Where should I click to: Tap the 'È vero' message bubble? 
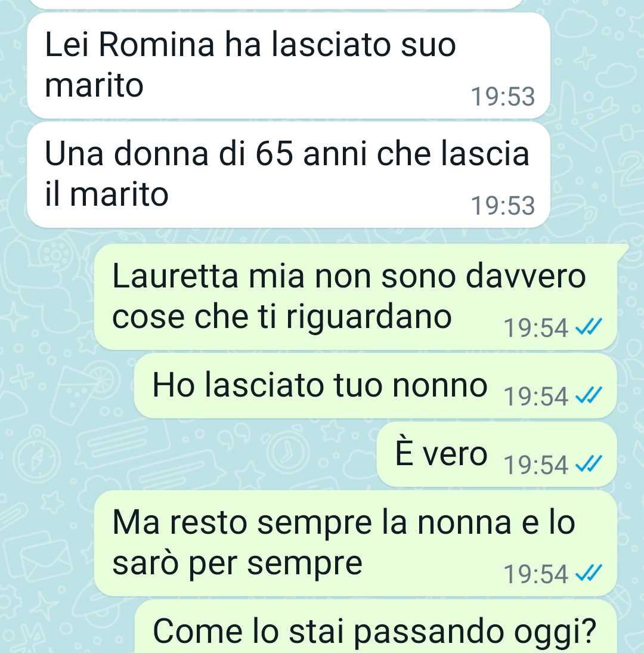point(497,454)
